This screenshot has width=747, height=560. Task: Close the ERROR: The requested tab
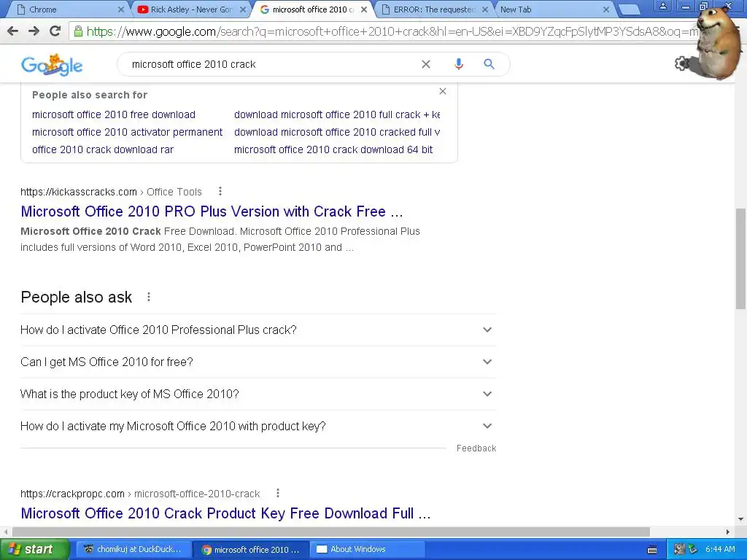click(485, 9)
